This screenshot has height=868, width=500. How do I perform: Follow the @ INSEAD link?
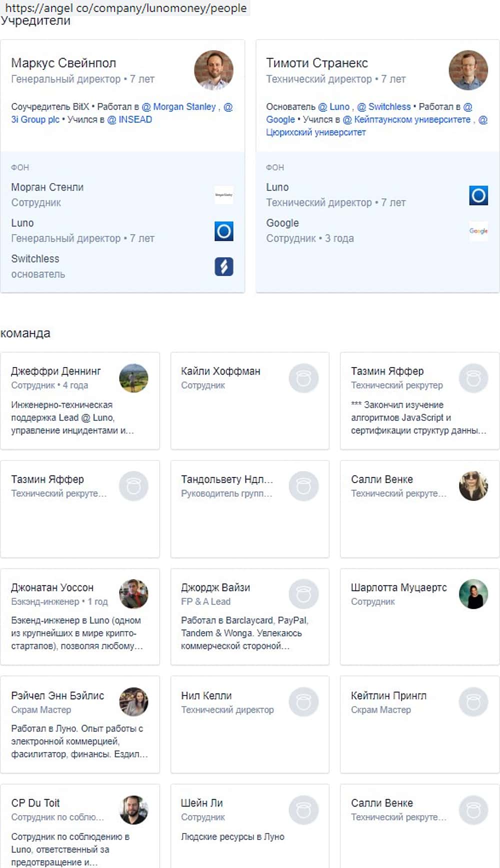[129, 119]
